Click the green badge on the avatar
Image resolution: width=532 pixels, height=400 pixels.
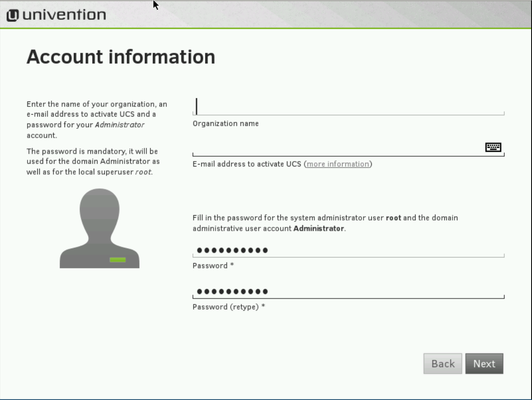click(118, 260)
